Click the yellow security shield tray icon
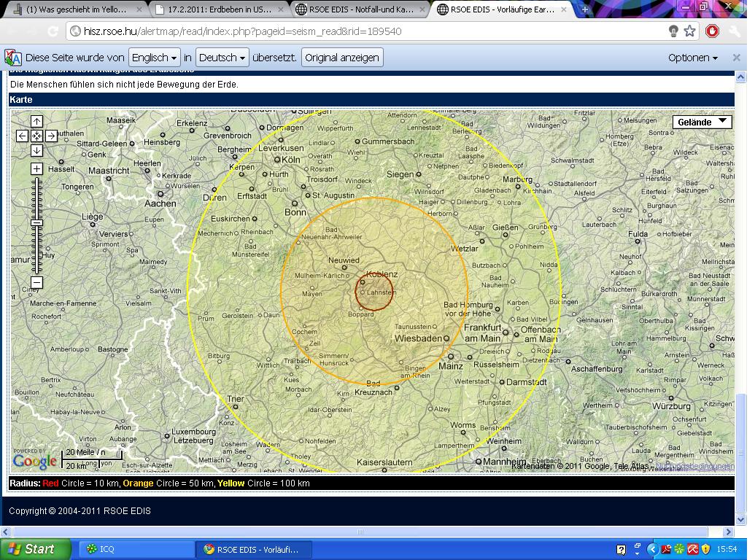755x560 pixels. click(x=706, y=549)
